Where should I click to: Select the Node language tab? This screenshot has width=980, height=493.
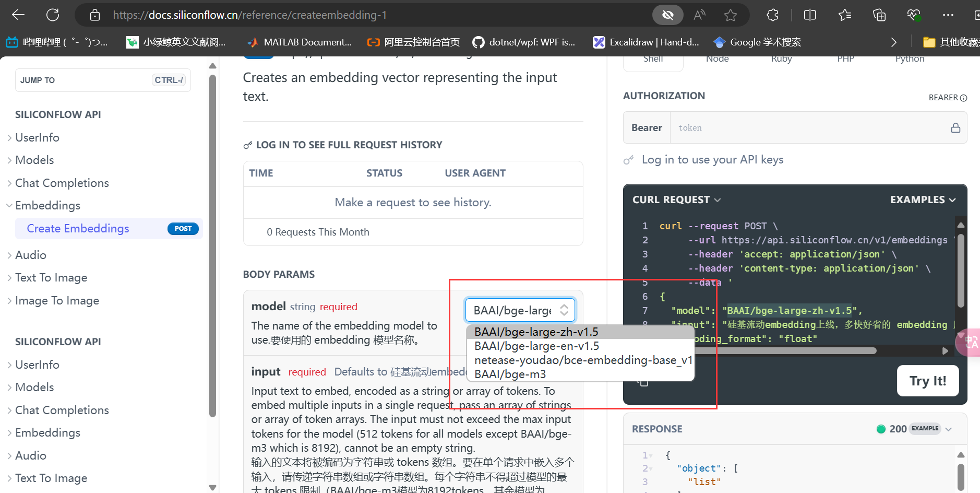718,59
